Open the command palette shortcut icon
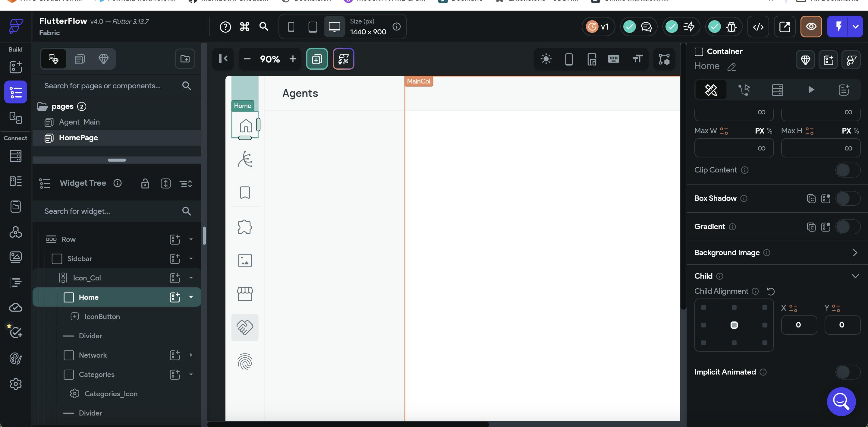868x427 pixels. coord(245,27)
